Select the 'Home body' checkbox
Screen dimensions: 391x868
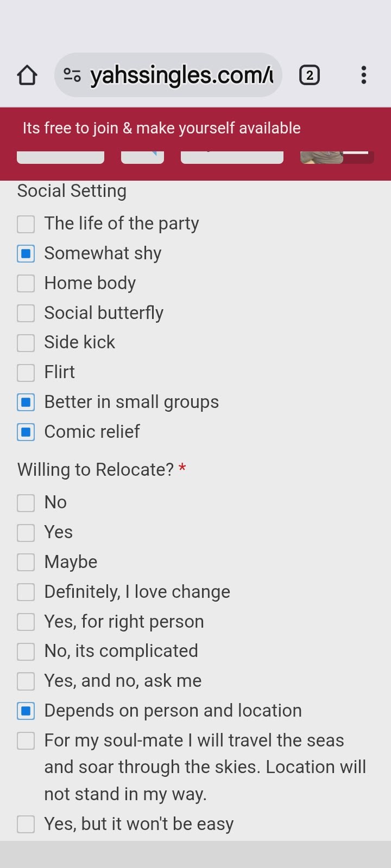point(26,283)
